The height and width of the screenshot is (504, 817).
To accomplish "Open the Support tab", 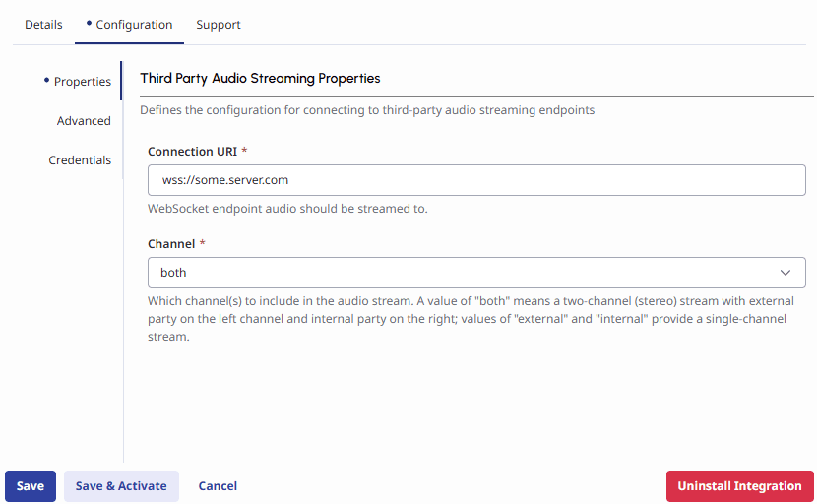I will pos(219,25).
